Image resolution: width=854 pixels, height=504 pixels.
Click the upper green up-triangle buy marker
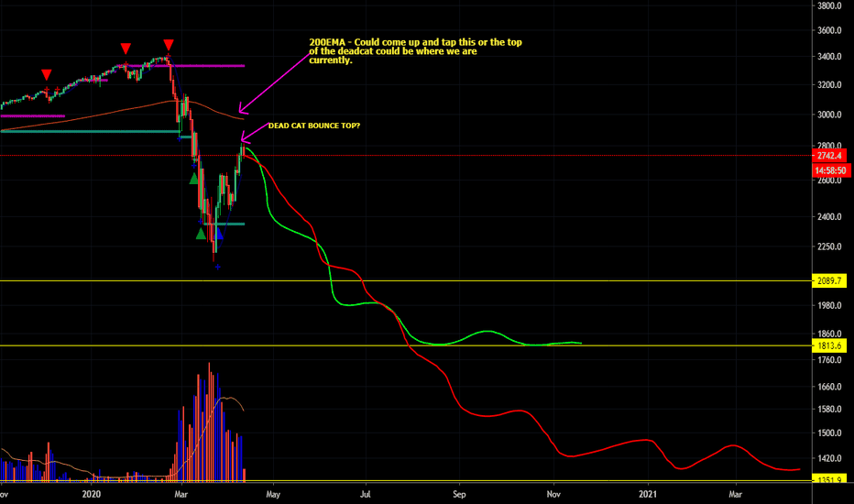[194, 178]
